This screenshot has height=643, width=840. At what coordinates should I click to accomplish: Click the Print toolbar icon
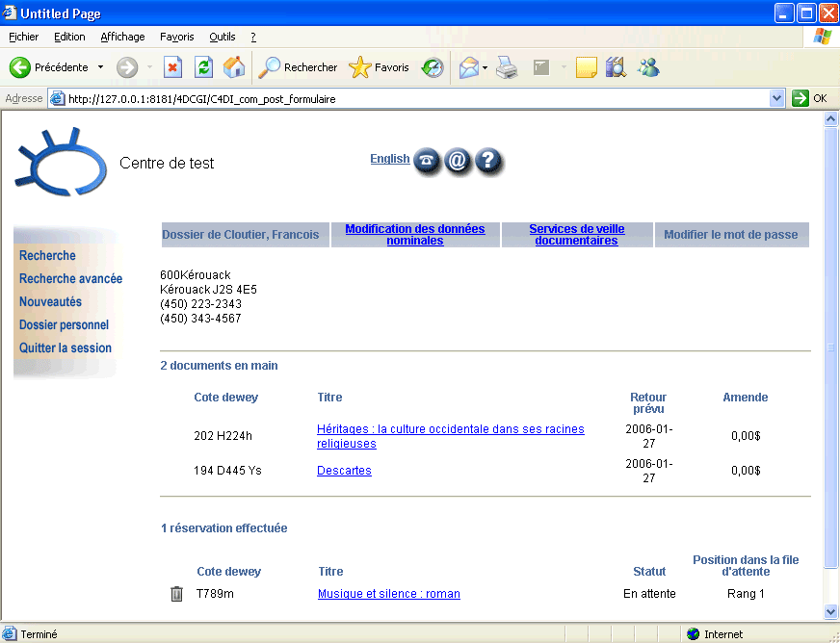[x=508, y=67]
